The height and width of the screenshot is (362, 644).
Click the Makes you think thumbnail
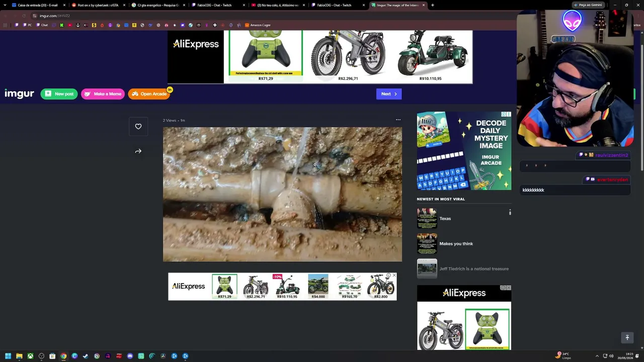pyautogui.click(x=427, y=243)
